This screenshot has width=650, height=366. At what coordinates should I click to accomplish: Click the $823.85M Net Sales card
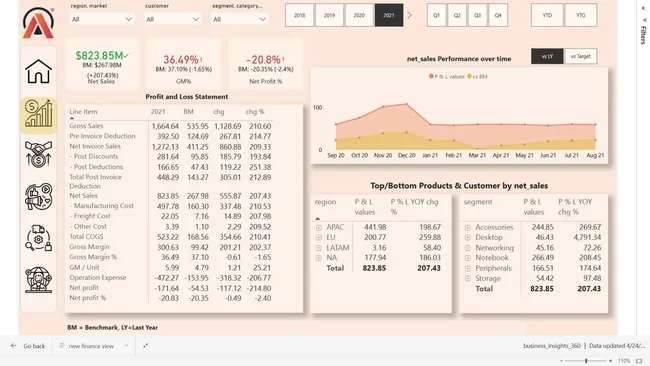click(x=102, y=64)
